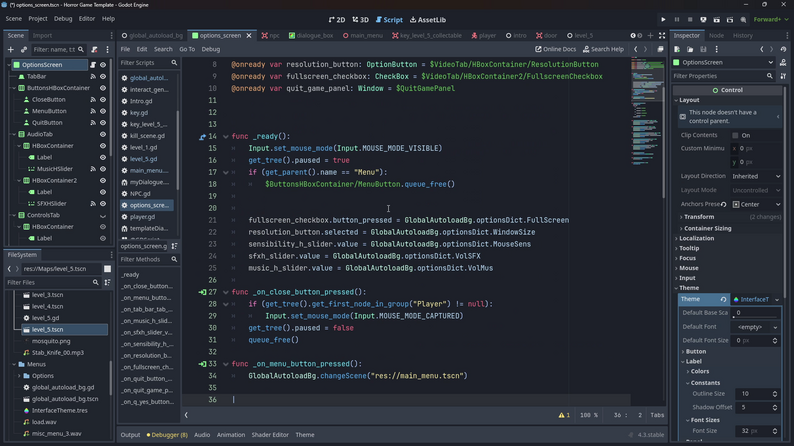Open the Debugger bottom panel
The width and height of the screenshot is (794, 446).
point(167,435)
